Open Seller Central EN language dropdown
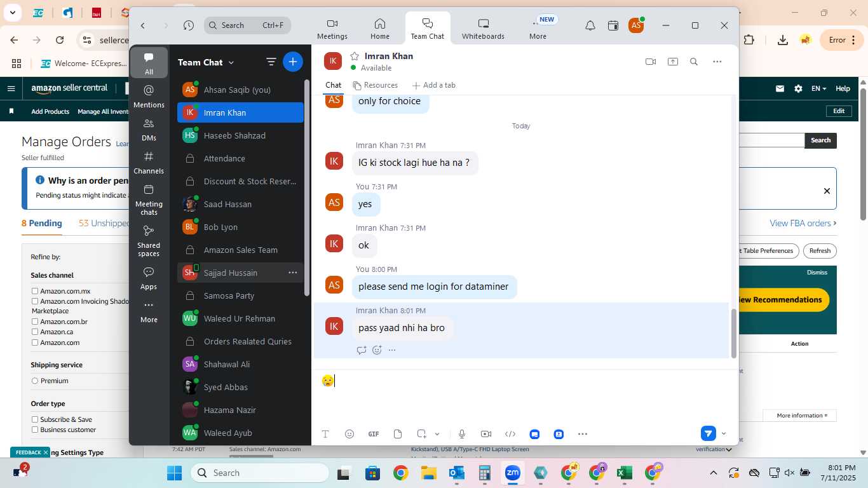Viewport: 868px width, 488px height. pos(818,88)
